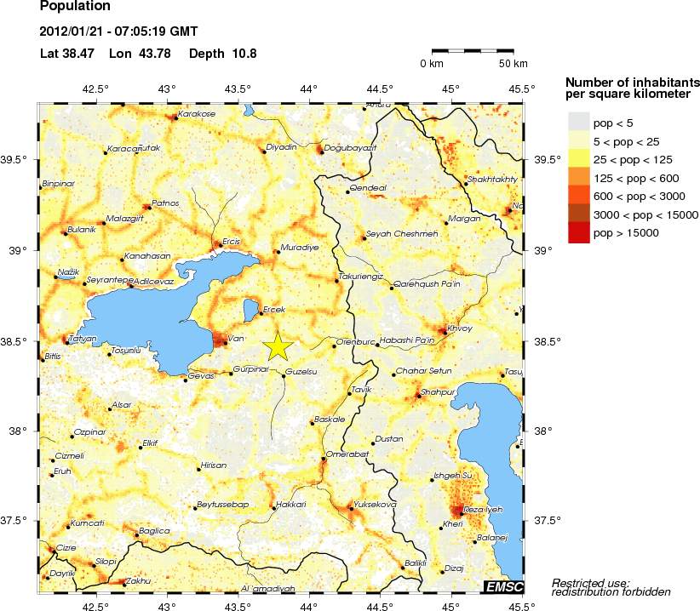700x611 pixels.
Task: Click the 'Ercis' city label
Action: (x=232, y=242)
